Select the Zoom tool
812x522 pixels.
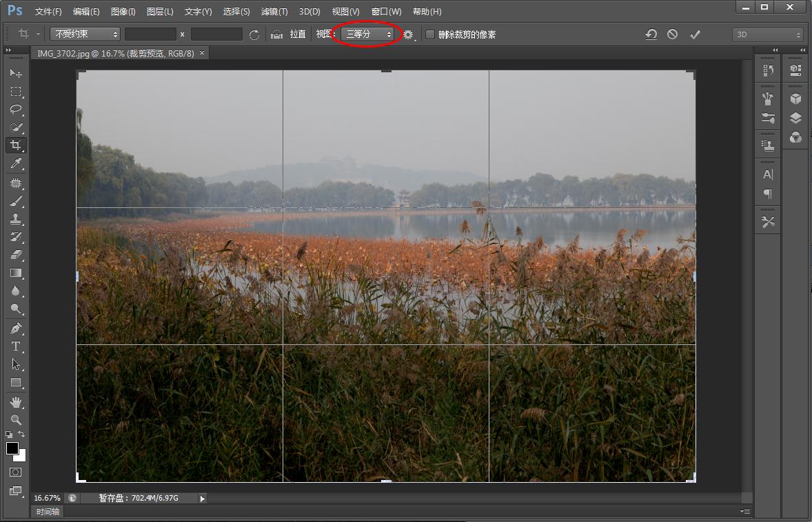click(16, 419)
